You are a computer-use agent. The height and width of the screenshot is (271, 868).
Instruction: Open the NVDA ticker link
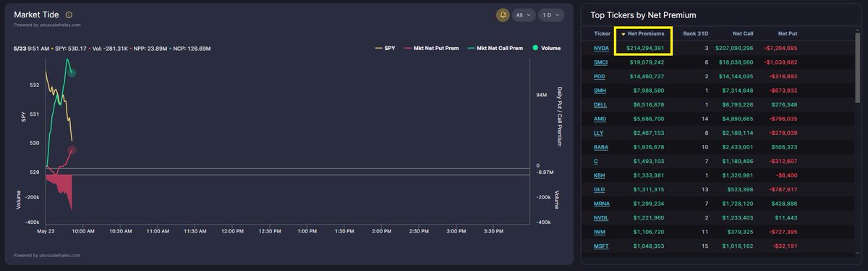601,48
